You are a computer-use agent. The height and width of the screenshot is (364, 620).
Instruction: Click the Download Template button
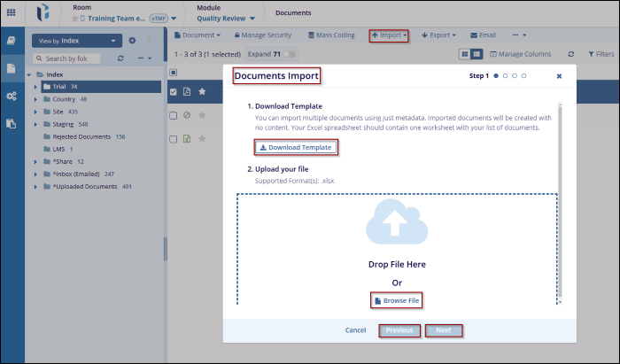tap(296, 147)
